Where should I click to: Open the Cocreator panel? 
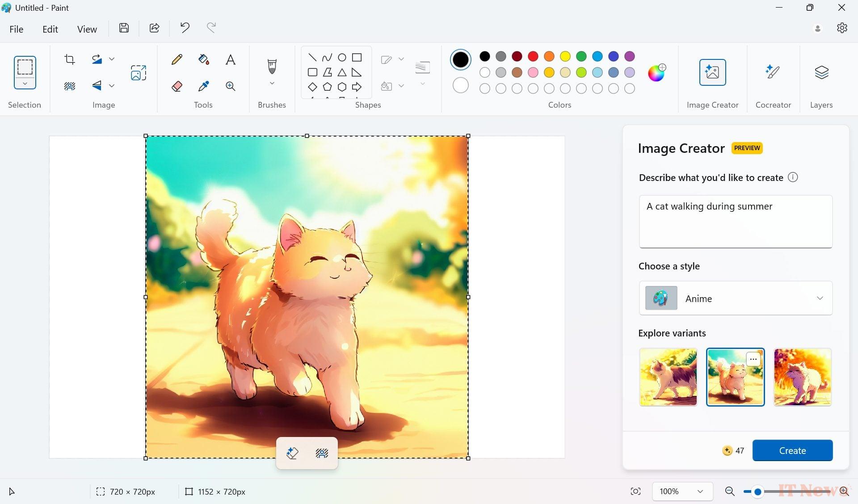(773, 72)
